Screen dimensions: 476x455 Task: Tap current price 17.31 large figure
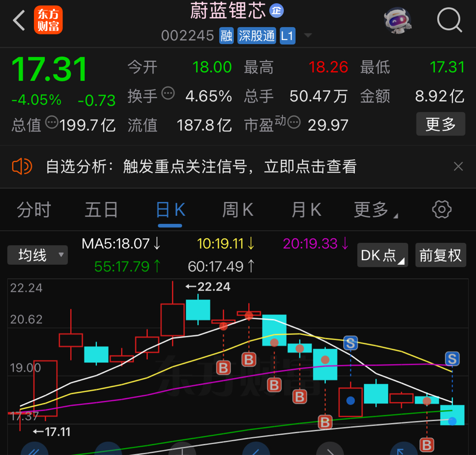tap(49, 70)
